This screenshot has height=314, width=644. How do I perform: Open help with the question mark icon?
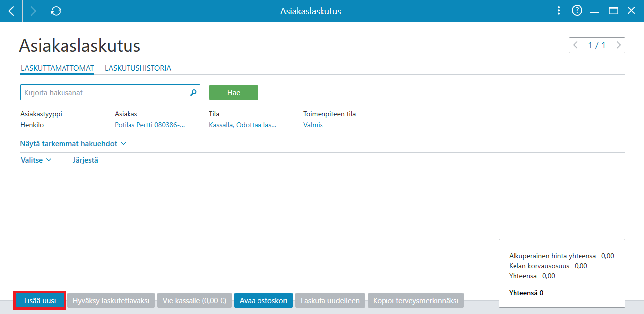pyautogui.click(x=577, y=11)
